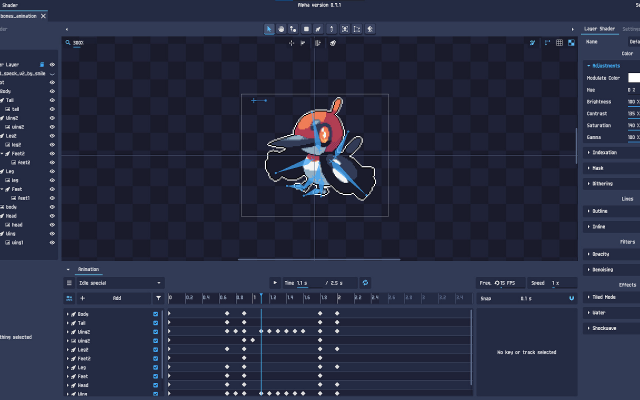The height and width of the screenshot is (400, 640).
Task: Click the blue page icon on Layer row
Action: (42, 64)
